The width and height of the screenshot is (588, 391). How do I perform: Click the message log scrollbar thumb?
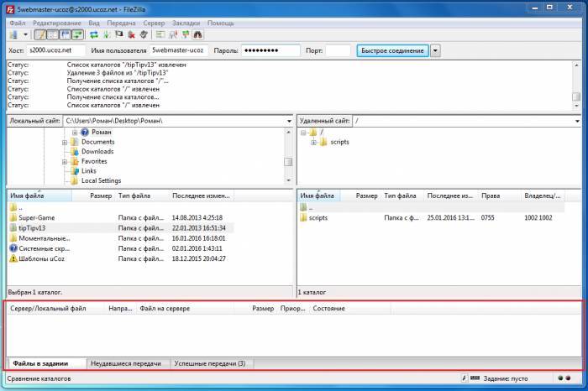[576, 96]
